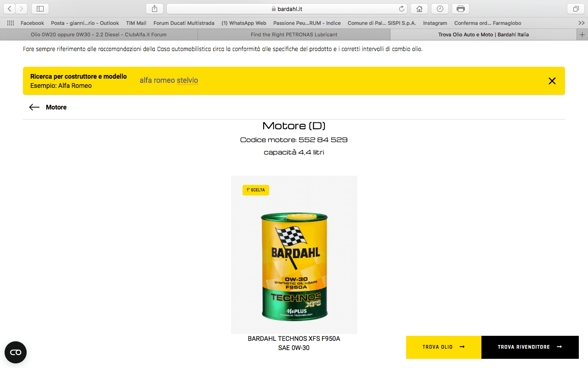Screen dimensions: 588x368
Task: Go back with Safari's back arrow
Action: coord(10,9)
